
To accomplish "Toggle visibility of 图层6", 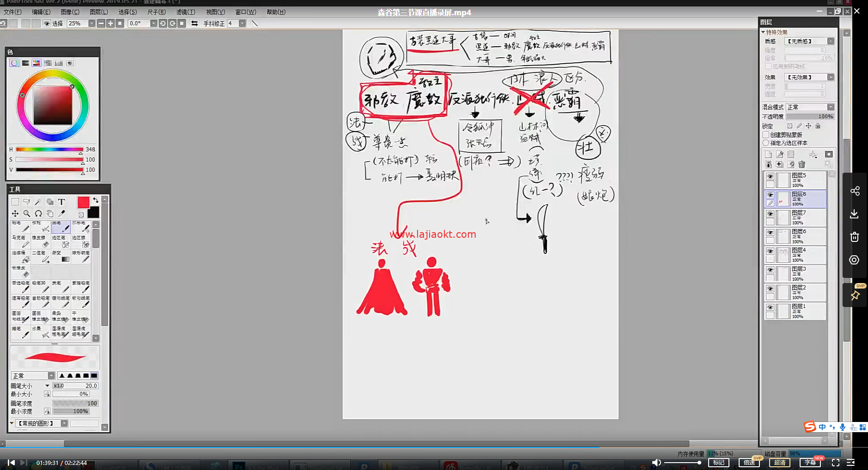I will click(x=770, y=233).
